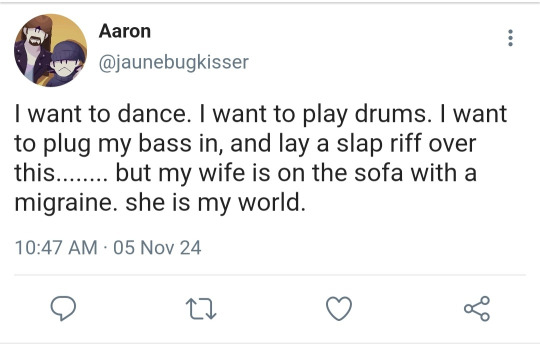Retweet Aaron's post with the arrows icon
This screenshot has width=540, height=363.
201,309
